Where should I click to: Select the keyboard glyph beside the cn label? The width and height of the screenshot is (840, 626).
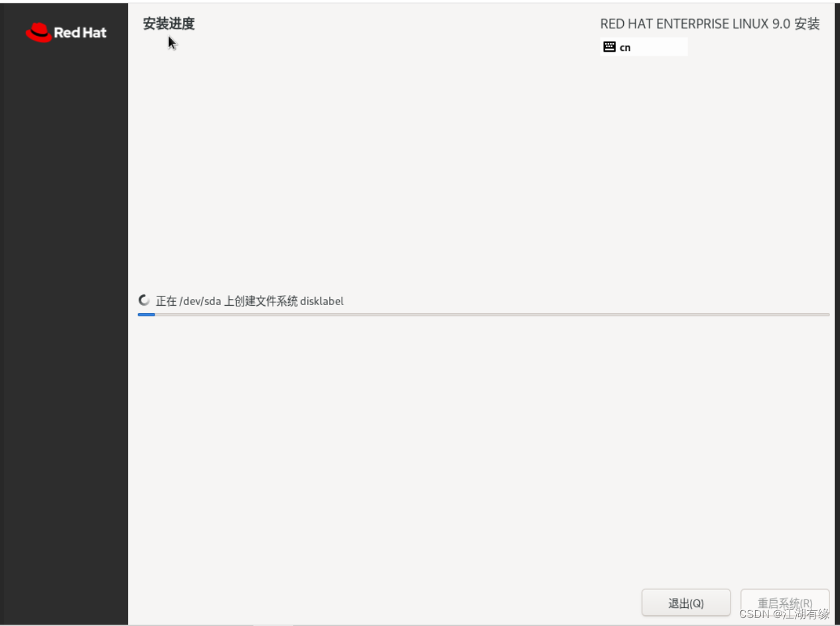[608, 46]
